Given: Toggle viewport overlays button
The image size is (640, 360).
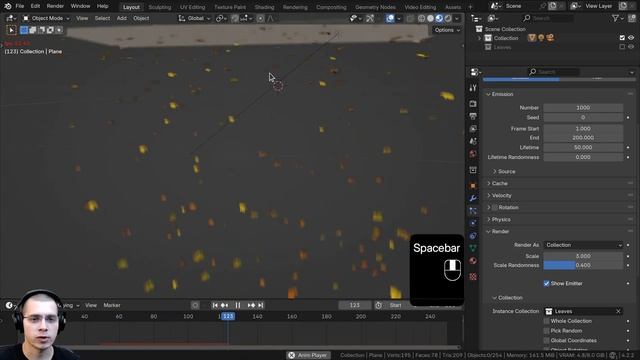Looking at the screenshot, I should [x=390, y=18].
